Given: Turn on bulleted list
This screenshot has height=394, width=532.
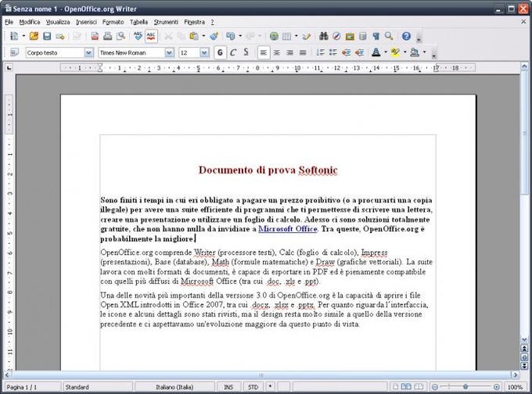Looking at the screenshot, I should 333,52.
